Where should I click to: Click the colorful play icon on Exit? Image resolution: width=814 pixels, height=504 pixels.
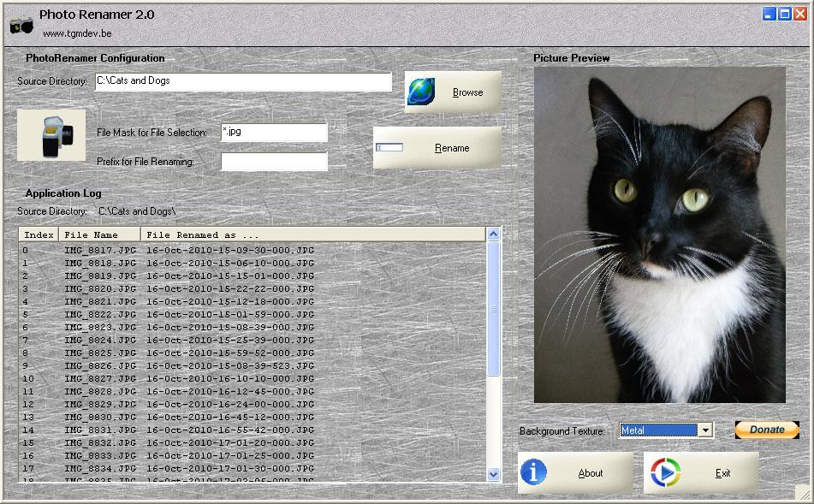click(665, 472)
